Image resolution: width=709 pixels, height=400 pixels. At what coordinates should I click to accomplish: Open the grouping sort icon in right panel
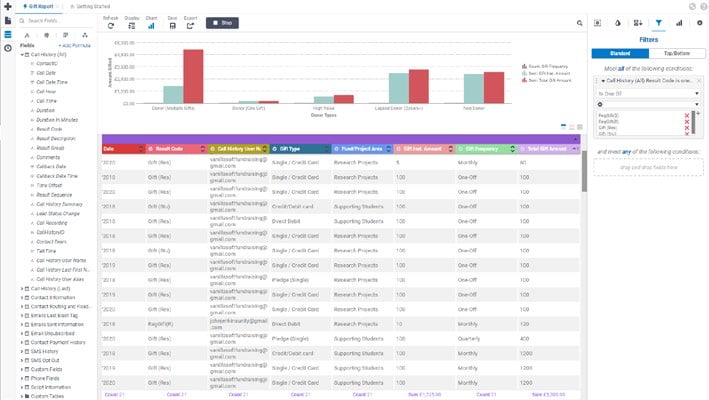[638, 23]
